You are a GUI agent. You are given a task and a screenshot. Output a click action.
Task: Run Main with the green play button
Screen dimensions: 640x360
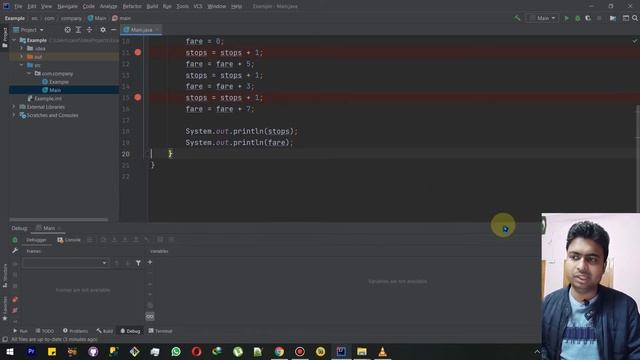pyautogui.click(x=567, y=18)
